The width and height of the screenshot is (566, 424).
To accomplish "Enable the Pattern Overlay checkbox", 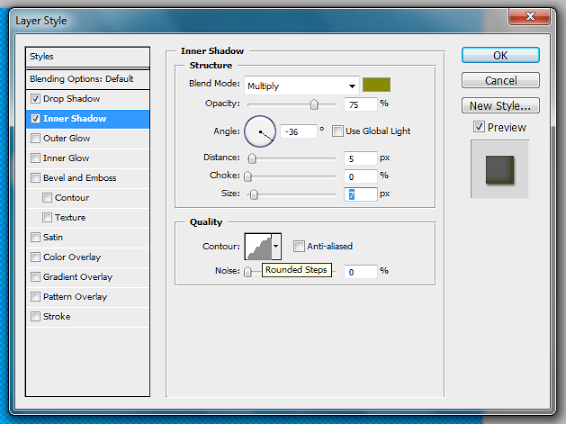I will 35,297.
